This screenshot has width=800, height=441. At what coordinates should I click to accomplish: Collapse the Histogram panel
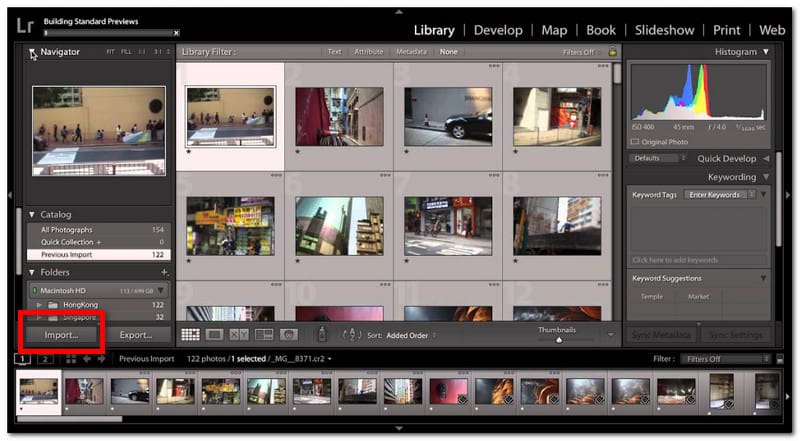[766, 52]
